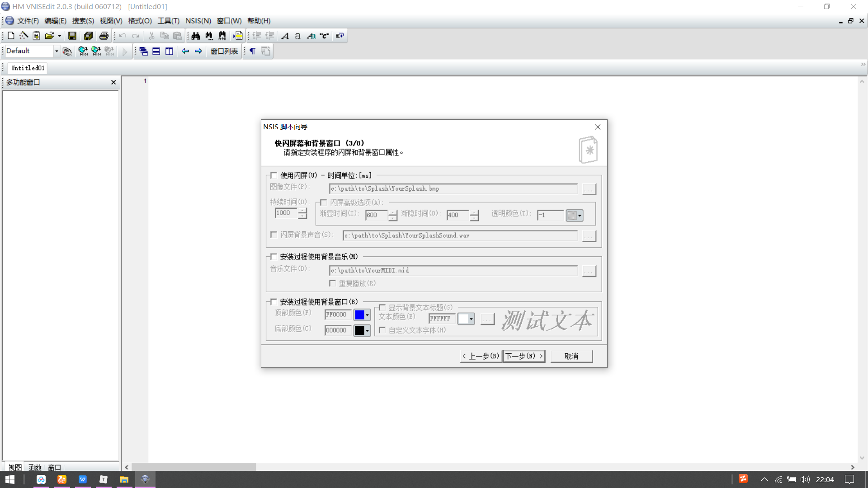Toggle show special characters pilcrow icon

click(253, 51)
